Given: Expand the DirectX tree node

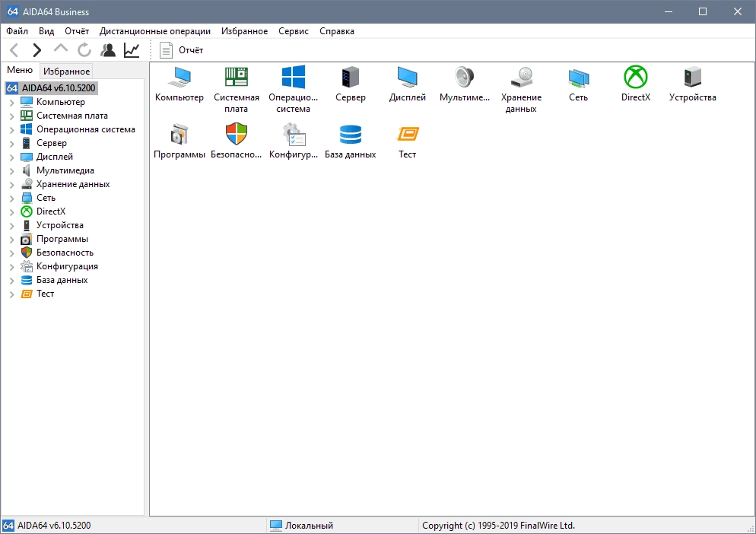Looking at the screenshot, I should (x=11, y=211).
